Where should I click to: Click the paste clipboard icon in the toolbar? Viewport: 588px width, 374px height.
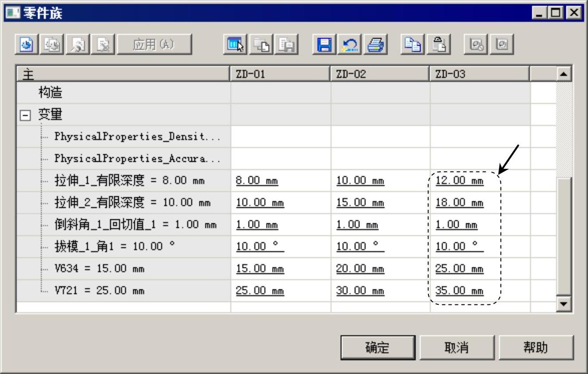(x=439, y=45)
